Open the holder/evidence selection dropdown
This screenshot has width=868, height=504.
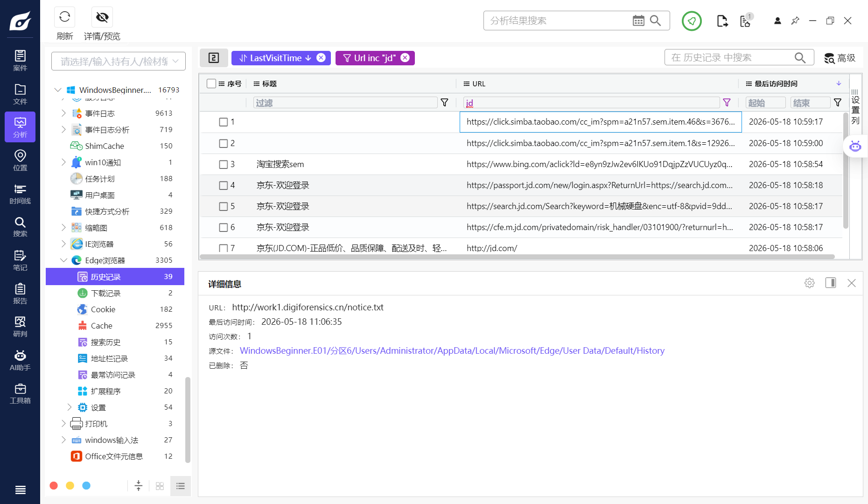[119, 61]
